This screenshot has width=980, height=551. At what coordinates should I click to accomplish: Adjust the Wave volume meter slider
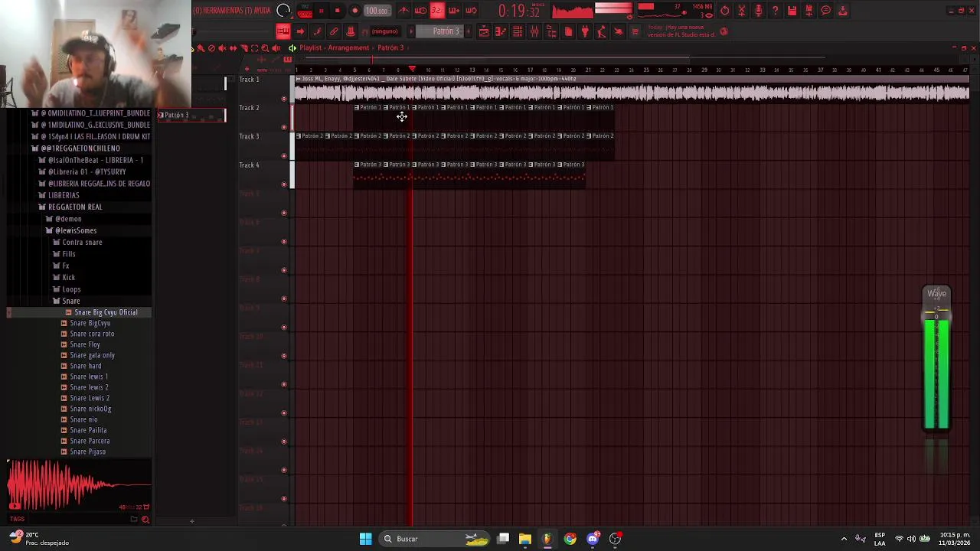[936, 315]
